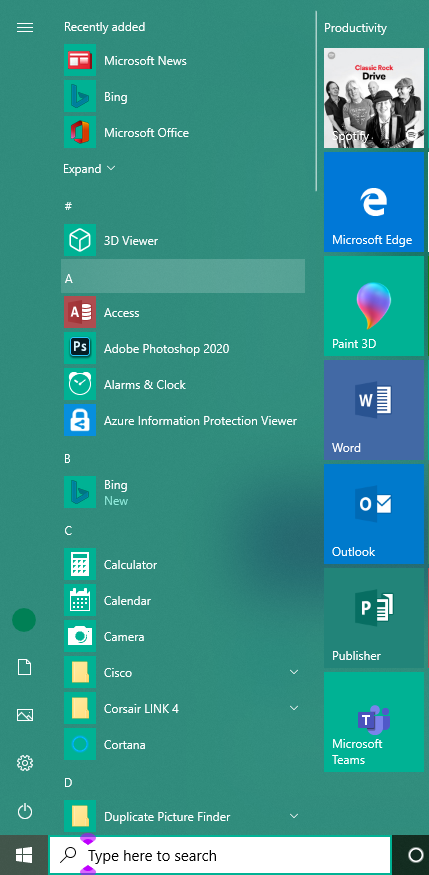Screen dimensions: 429x875
Task: Click the Duplicate Picture Finder folder icon
Action: [x=80, y=816]
